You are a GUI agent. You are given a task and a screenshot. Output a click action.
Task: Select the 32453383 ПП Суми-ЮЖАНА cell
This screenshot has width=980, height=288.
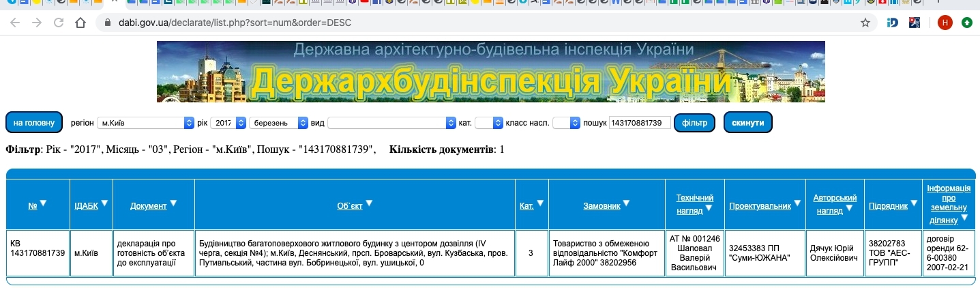pyautogui.click(x=765, y=253)
